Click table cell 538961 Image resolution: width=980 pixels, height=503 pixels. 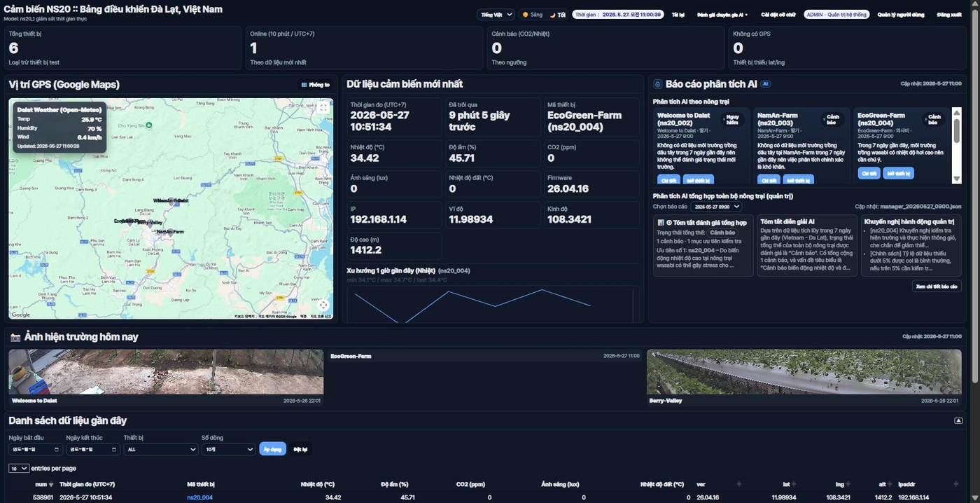[x=43, y=497]
